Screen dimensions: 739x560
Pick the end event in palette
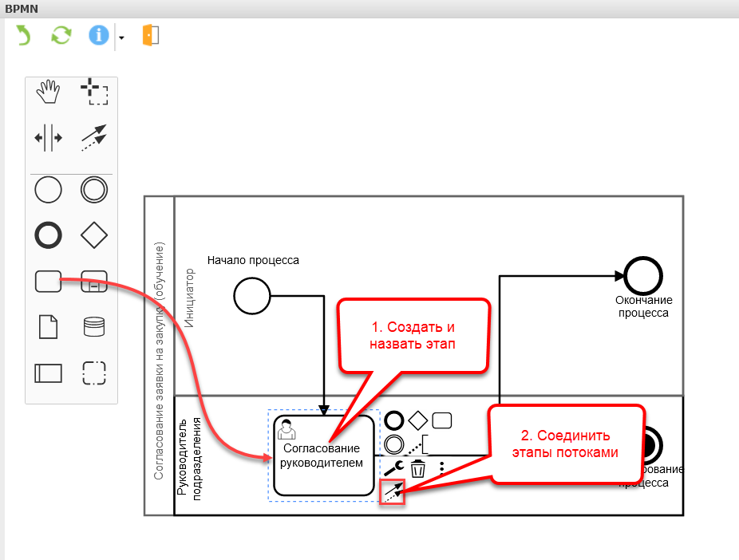48,235
